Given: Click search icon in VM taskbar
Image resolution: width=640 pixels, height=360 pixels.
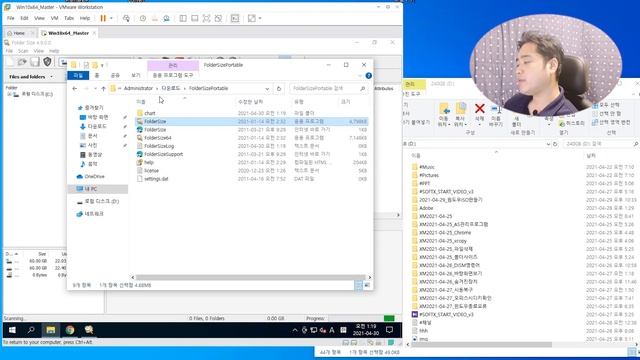Looking at the screenshot, I should (x=31, y=330).
